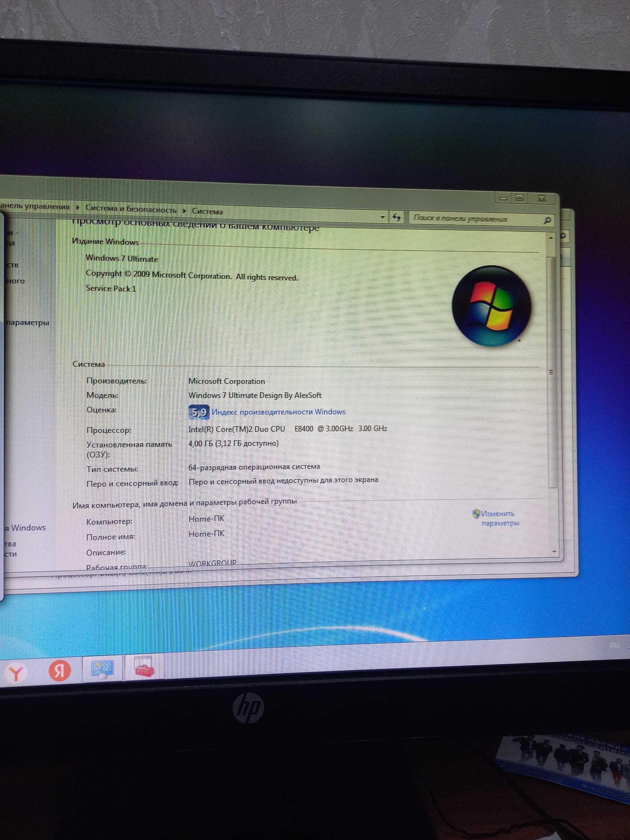
Task: Open the параметры link in left sidebar
Action: tap(28, 323)
